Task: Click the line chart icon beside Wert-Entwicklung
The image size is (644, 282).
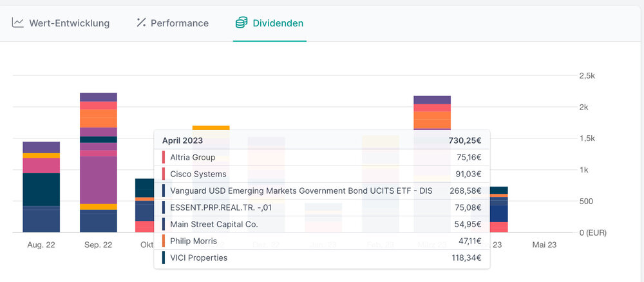Action: coord(18,23)
